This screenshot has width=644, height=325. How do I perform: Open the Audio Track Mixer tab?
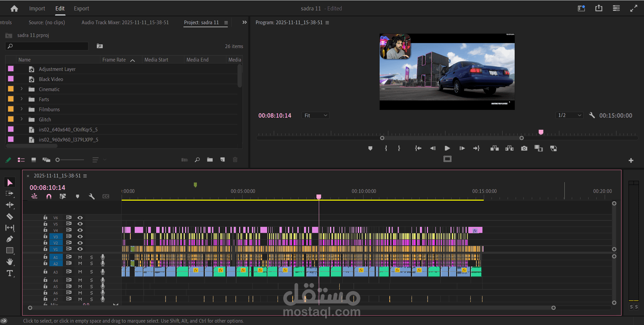tap(125, 23)
